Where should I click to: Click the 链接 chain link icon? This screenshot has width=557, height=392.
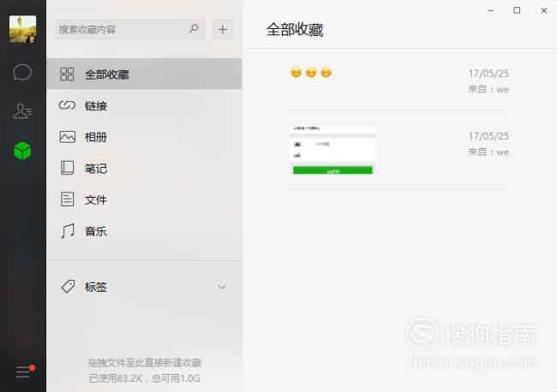[67, 105]
